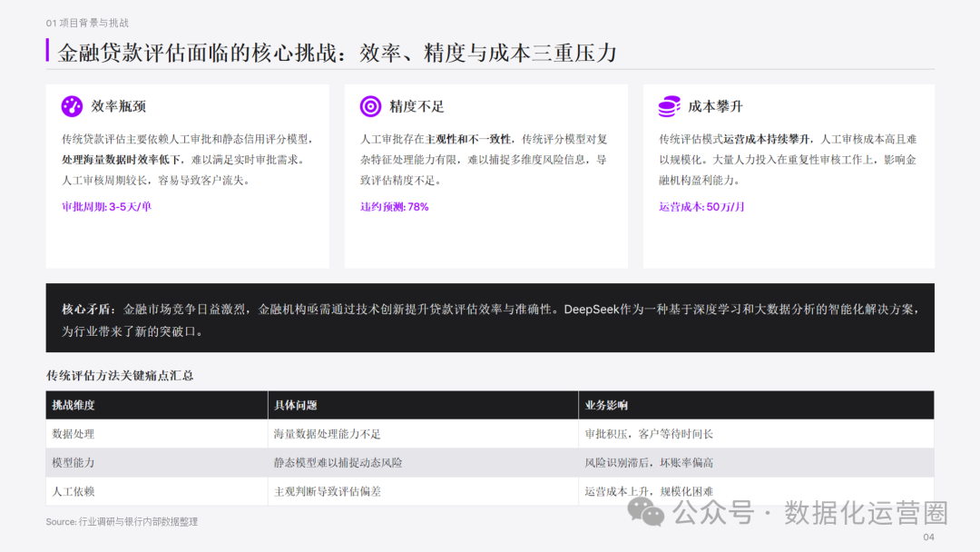Click the bold label 核心矛盾 in dark banner

tap(87, 310)
